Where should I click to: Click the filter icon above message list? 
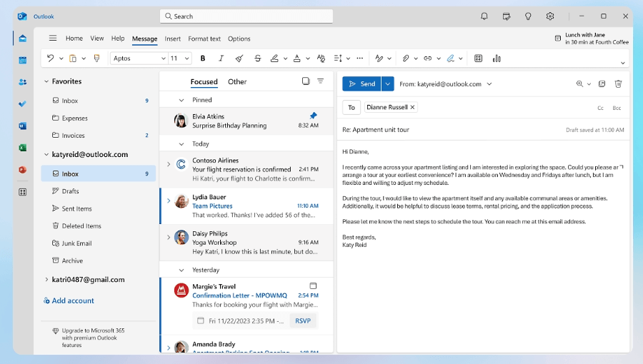pos(321,81)
